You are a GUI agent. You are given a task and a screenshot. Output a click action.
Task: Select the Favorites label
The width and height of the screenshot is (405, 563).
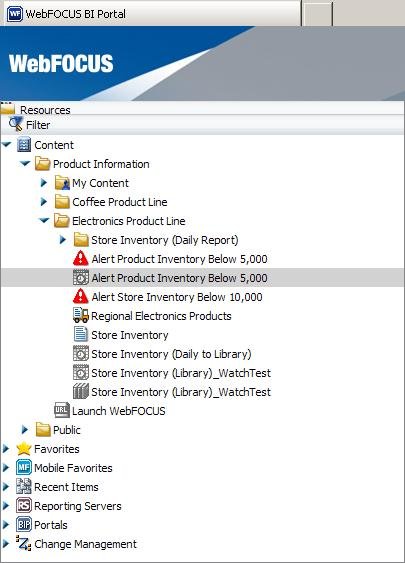(x=57, y=449)
